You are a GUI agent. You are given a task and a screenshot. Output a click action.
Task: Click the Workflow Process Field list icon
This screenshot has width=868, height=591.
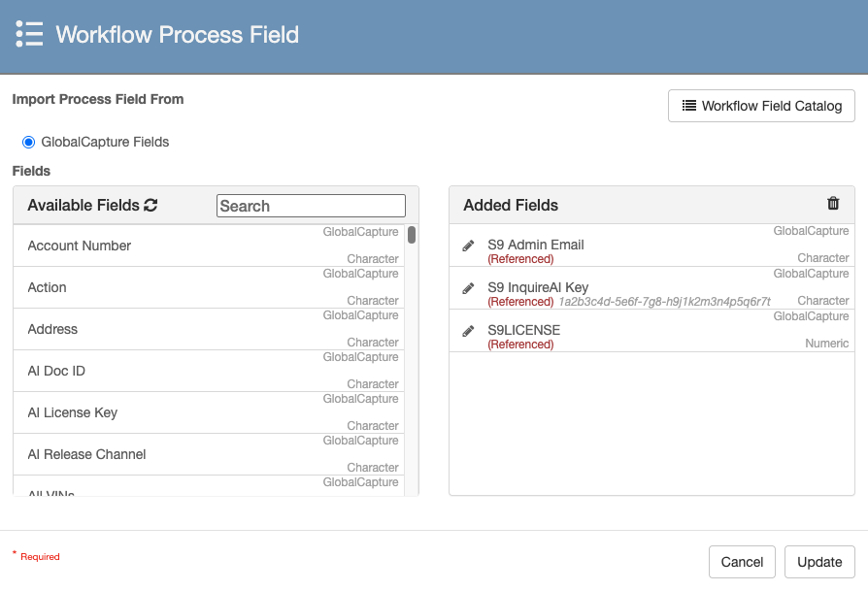click(29, 33)
